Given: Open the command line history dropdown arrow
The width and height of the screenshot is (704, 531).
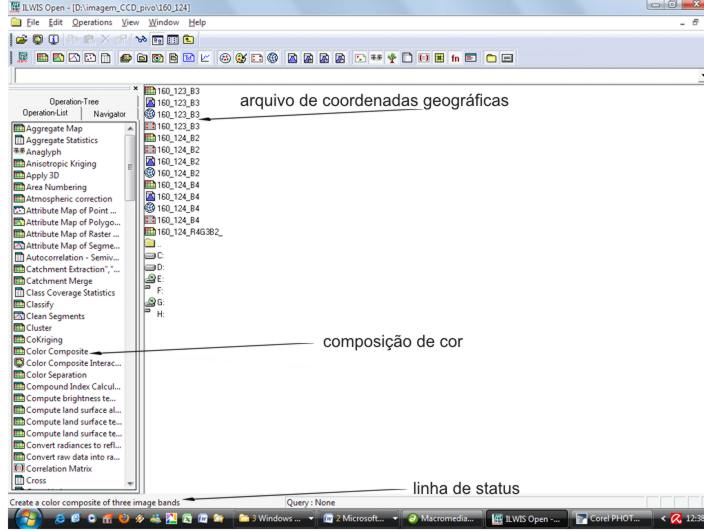Looking at the screenshot, I should [700, 76].
